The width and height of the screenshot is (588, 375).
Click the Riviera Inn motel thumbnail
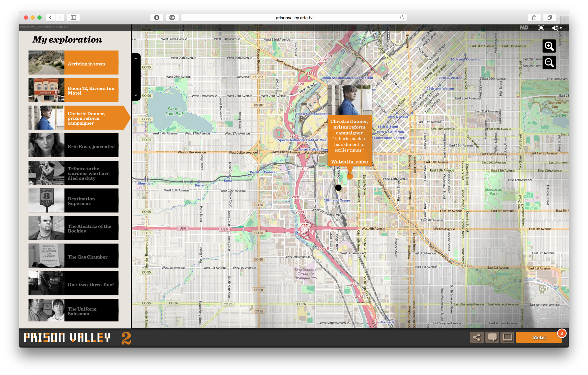tap(46, 90)
